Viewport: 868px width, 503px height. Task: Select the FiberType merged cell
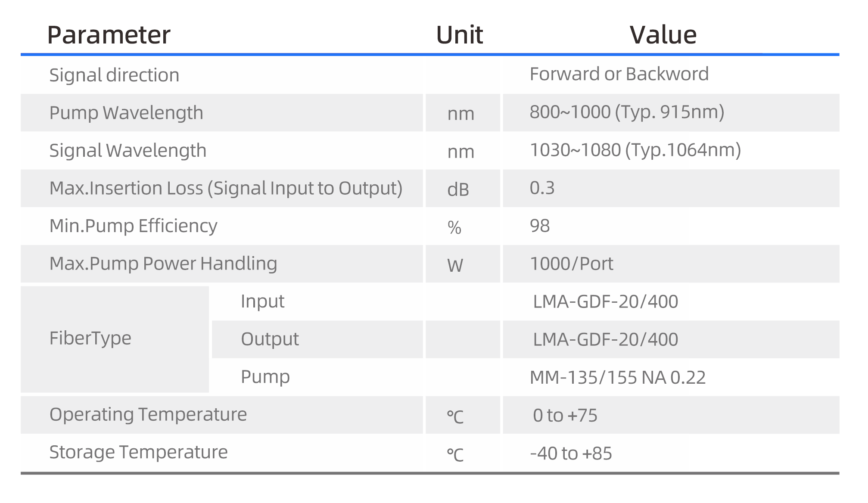(x=90, y=338)
